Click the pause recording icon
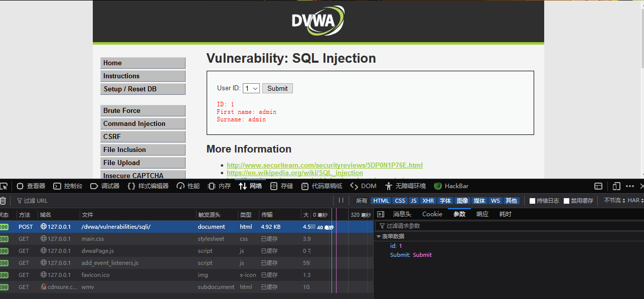Screen dimensions: 644x299 point(341,201)
